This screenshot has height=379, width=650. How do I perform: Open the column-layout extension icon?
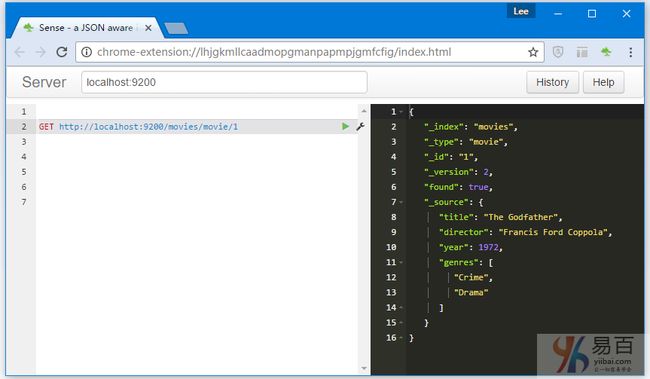point(582,52)
